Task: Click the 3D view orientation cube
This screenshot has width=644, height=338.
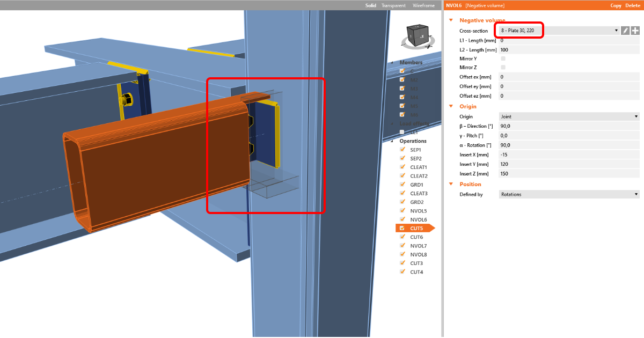Action: 418,36
